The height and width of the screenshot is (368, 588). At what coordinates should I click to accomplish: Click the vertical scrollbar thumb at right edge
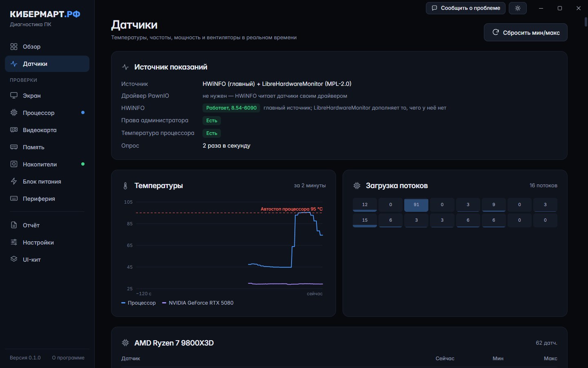[586, 22]
